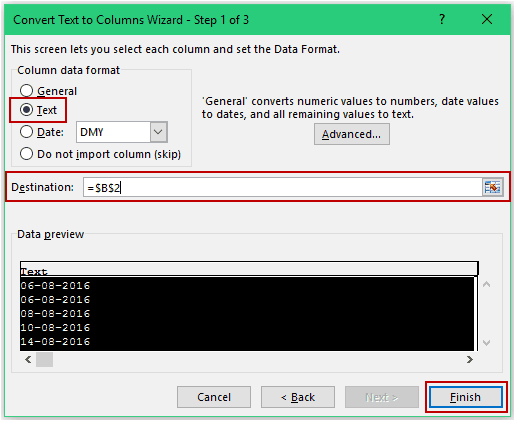
Task: Click the Cancel button
Action: pos(214,397)
